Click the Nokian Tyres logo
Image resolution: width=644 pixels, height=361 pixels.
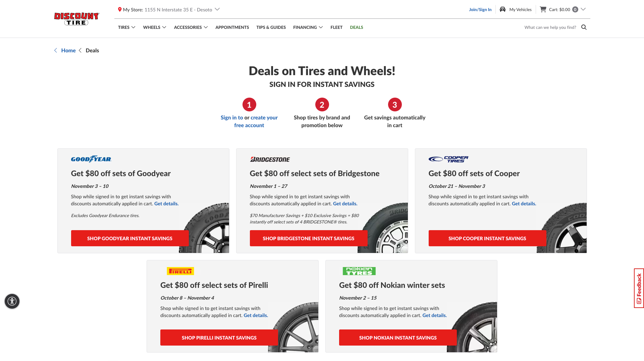tap(359, 271)
